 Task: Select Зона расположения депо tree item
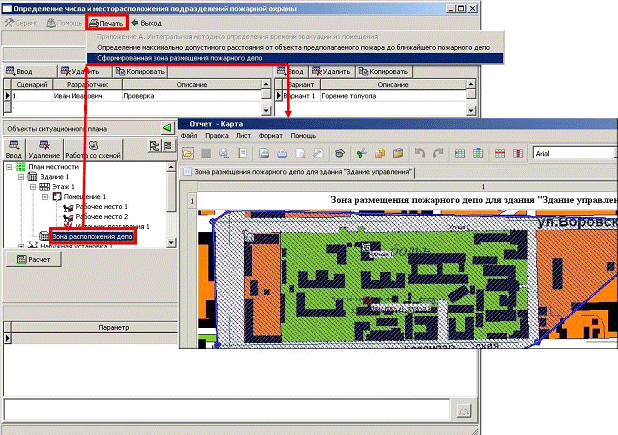coord(92,237)
